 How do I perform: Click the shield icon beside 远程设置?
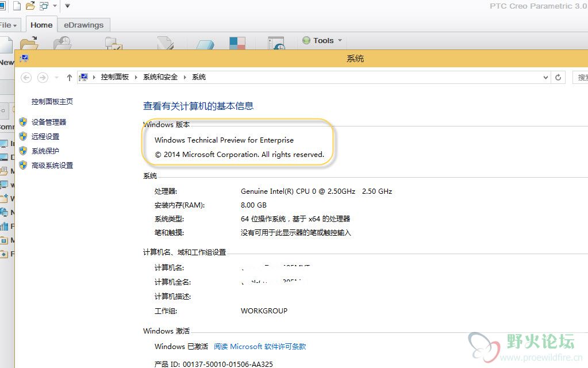pyautogui.click(x=23, y=136)
